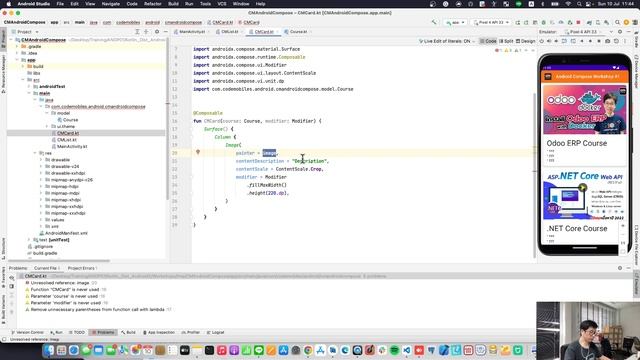This screenshot has height=360, width=640.
Task: Select 'Parameter course is never used' row
Action: pyautogui.click(x=64, y=296)
